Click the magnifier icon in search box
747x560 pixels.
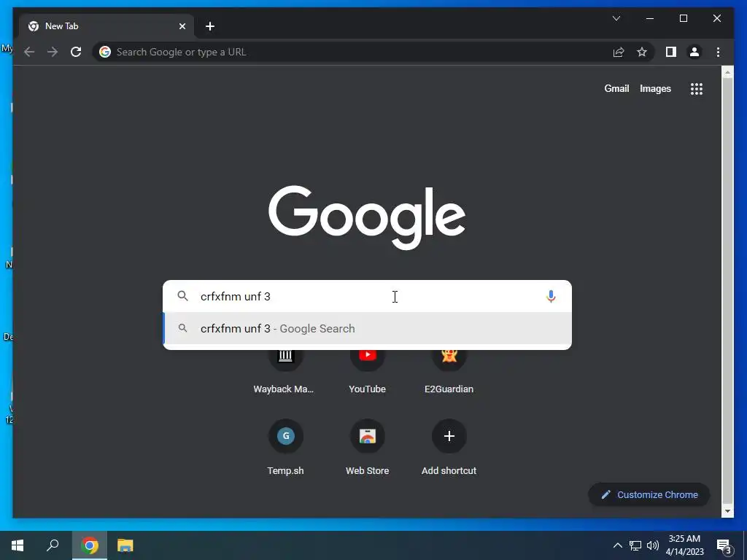click(x=182, y=296)
